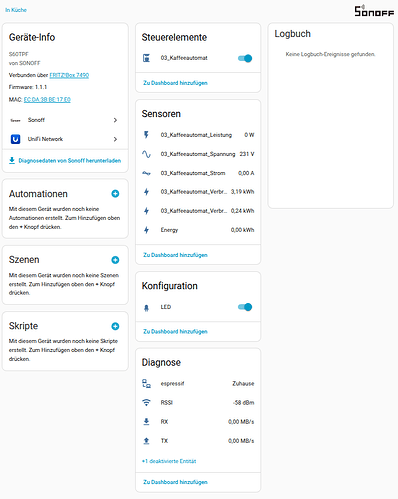Click the lightning icon beside 3,19 kWh
Viewport: 398px width, 499px height.
[x=146, y=192]
